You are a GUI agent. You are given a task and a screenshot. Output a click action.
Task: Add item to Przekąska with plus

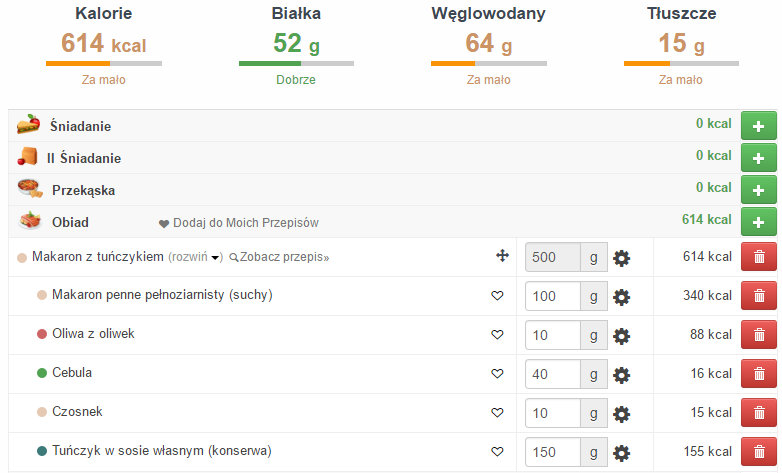tap(758, 190)
